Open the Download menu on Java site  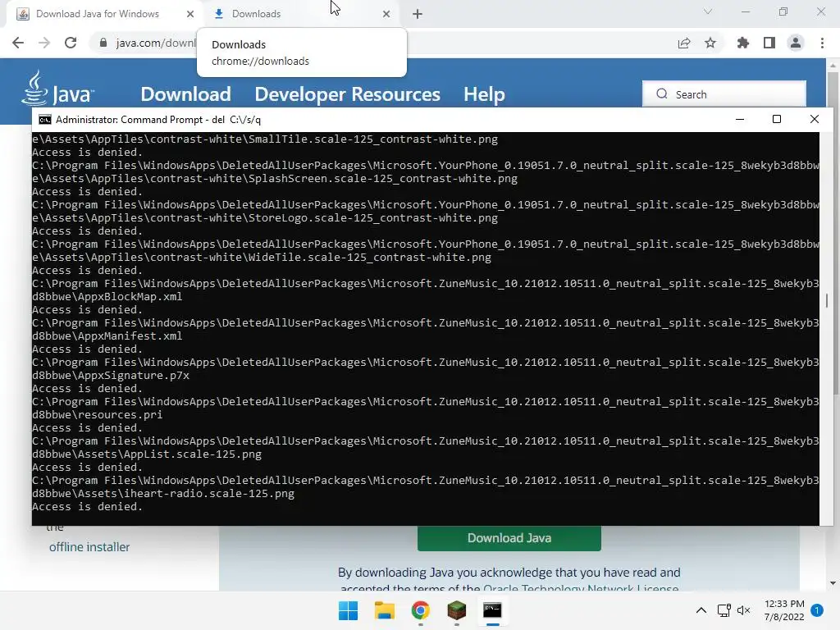click(186, 94)
